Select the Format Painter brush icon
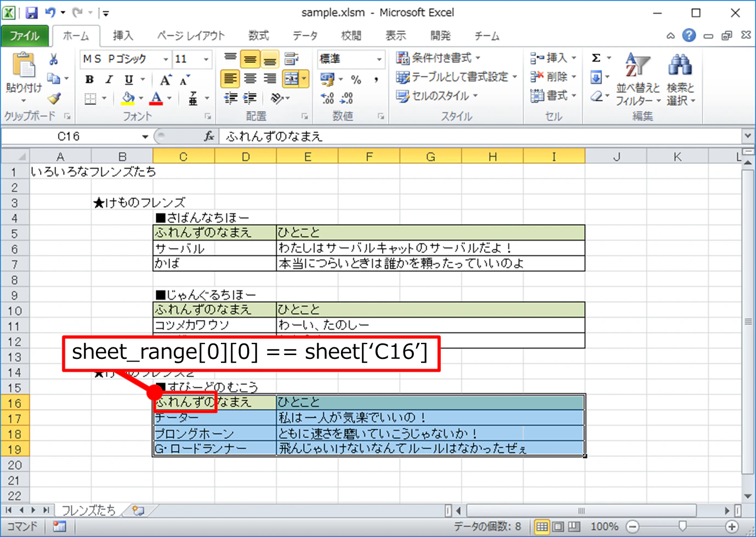Viewport: 756px width, 537px height. point(54,98)
